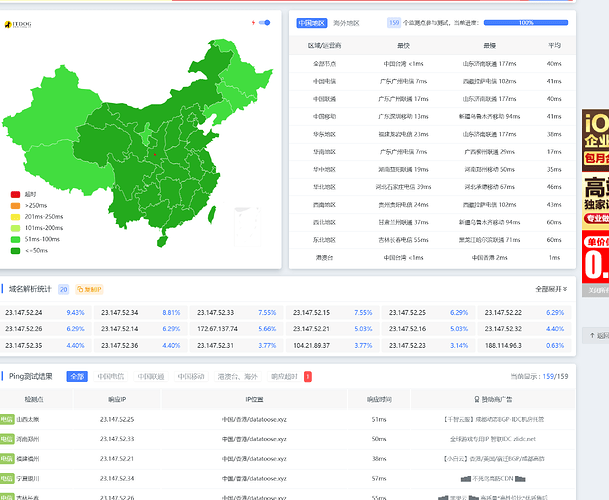Filter Ping results by 中国移动
The width and height of the screenshot is (609, 500).
tap(191, 376)
